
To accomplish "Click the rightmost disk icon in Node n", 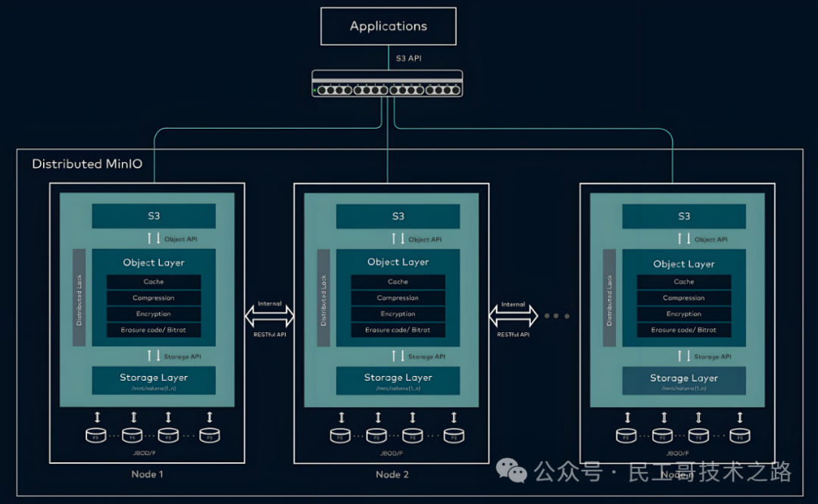I will 740,435.
